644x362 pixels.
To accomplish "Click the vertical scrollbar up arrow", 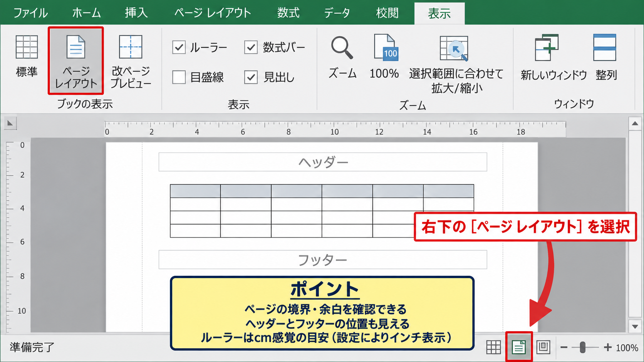I will [x=635, y=124].
